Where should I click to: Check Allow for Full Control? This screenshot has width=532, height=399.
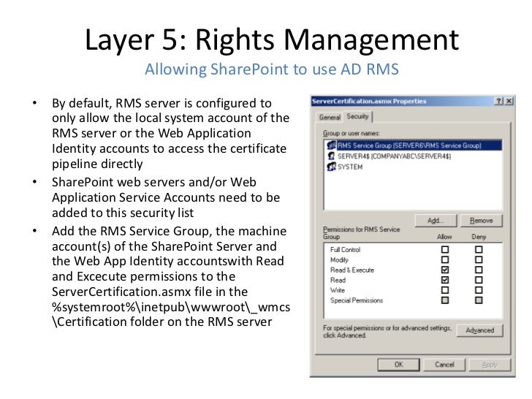pos(445,250)
